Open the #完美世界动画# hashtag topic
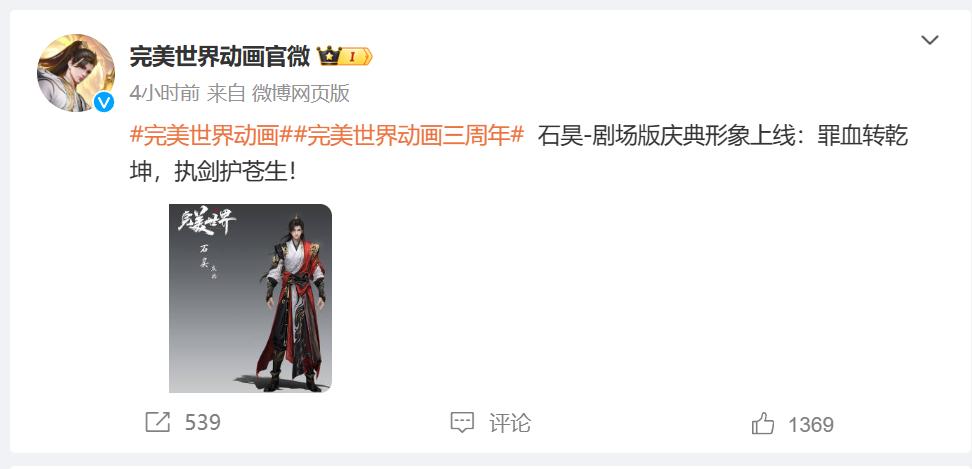The width and height of the screenshot is (972, 469). point(205,136)
